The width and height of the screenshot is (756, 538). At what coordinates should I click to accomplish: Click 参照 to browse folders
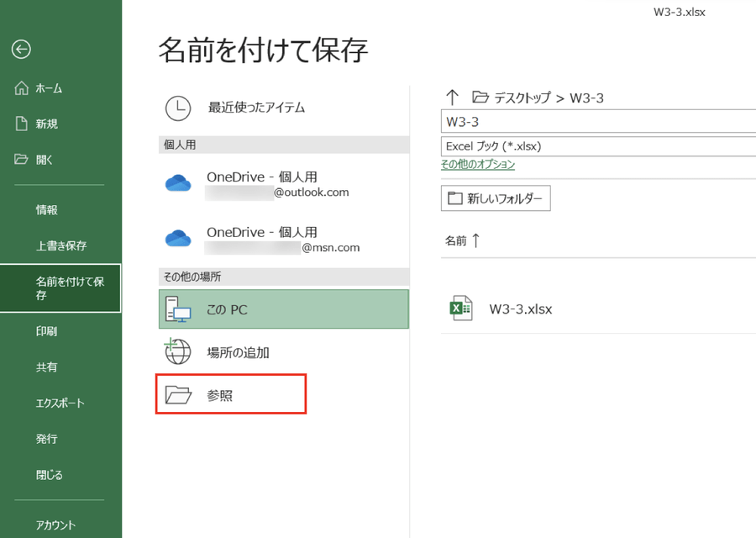[x=231, y=394]
